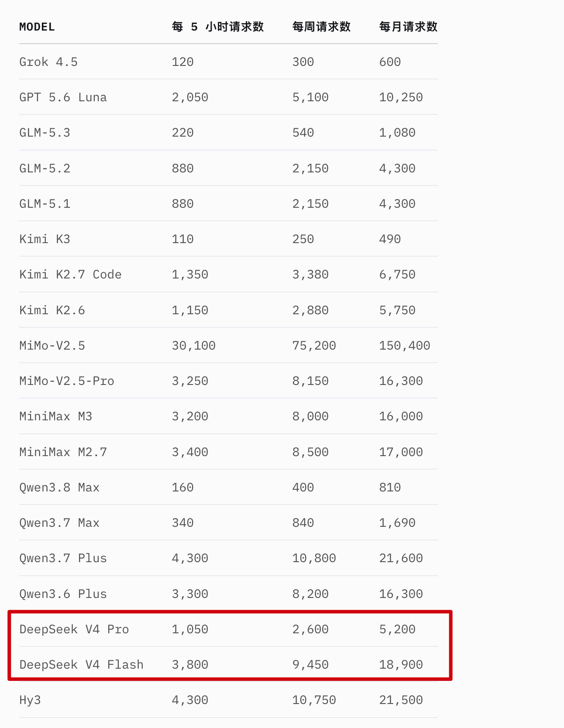564x728 pixels.
Task: Select the DeepSeek V4 Pro model name
Action: pos(74,629)
